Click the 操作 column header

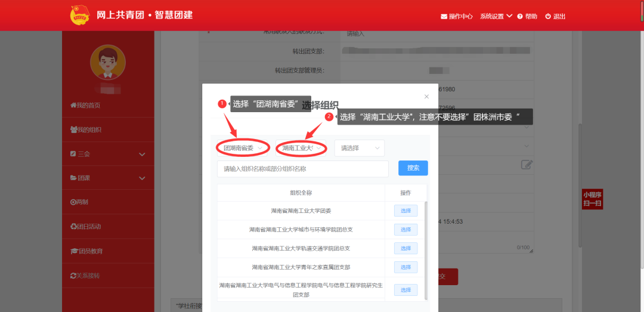coord(405,193)
